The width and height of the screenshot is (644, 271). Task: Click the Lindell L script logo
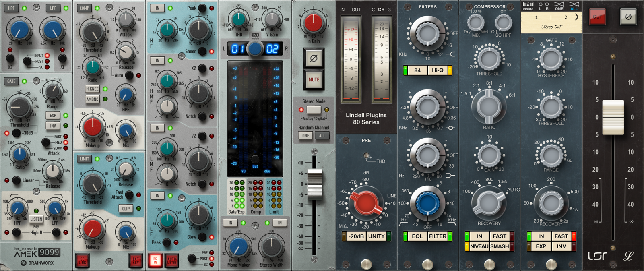coord(628,256)
